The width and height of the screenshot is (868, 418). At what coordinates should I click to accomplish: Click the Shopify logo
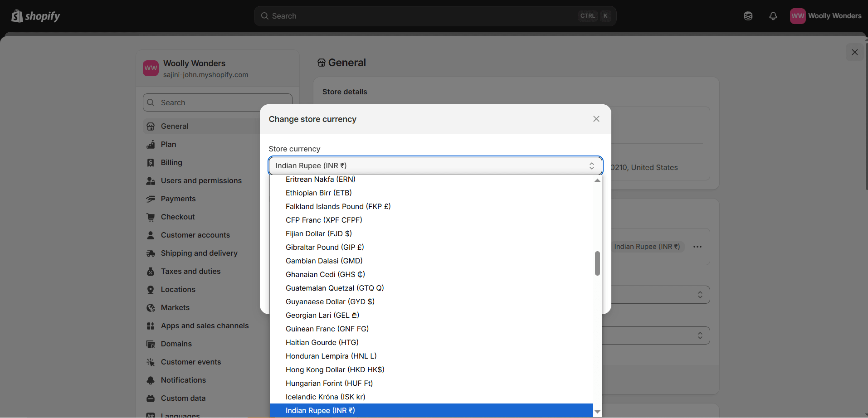tap(35, 16)
